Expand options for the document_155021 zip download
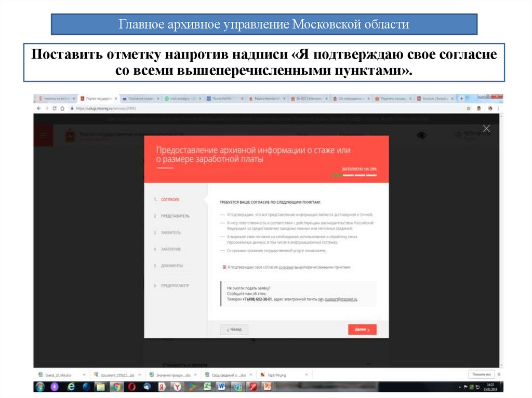The width and height of the screenshot is (532, 398). [x=139, y=375]
